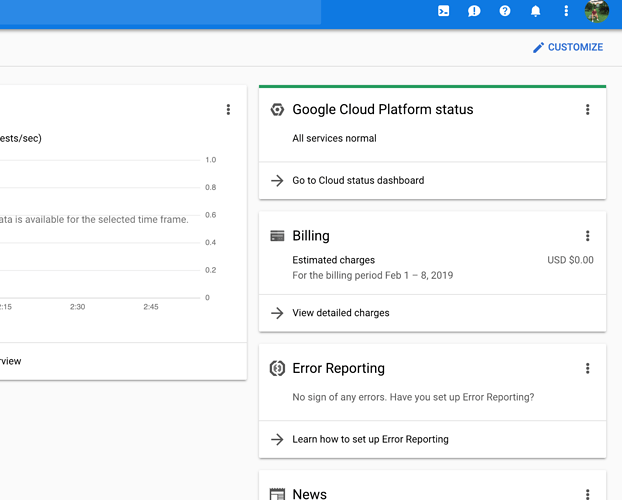The width and height of the screenshot is (622, 500).
Task: Open the help question mark icon
Action: (505, 11)
